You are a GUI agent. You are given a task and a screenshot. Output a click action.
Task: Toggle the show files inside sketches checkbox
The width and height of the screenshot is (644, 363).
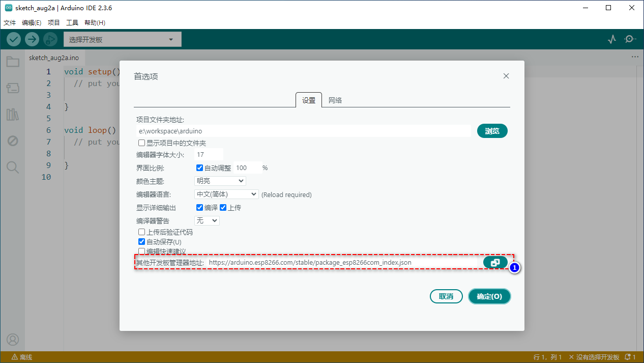click(142, 143)
